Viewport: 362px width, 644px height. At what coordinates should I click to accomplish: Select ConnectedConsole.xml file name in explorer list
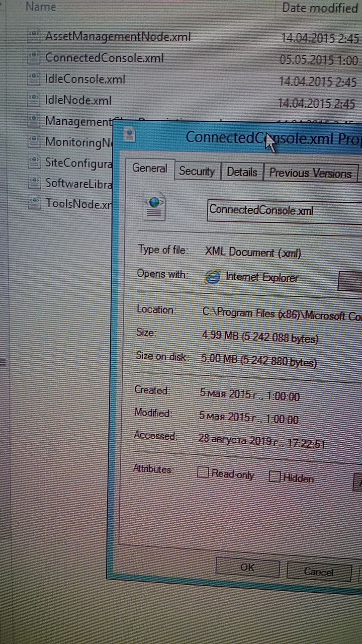click(x=105, y=58)
